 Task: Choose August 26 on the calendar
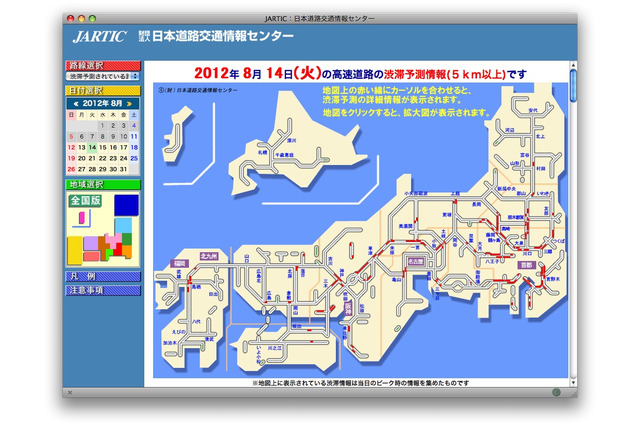click(71, 169)
